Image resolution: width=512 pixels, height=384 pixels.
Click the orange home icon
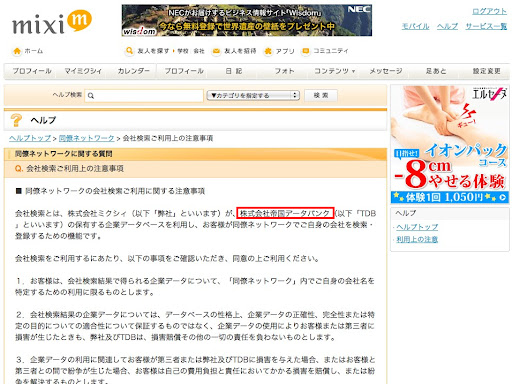pos(17,51)
